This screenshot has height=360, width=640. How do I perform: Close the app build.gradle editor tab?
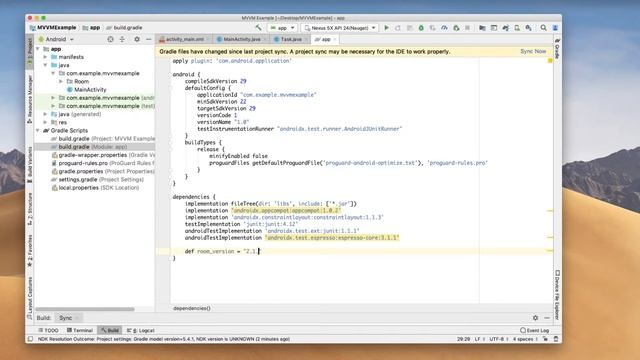(335, 39)
